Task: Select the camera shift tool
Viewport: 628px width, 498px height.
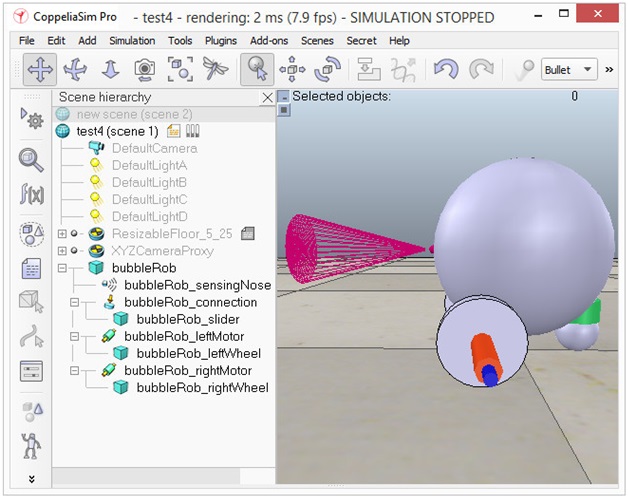Action: tap(110, 70)
